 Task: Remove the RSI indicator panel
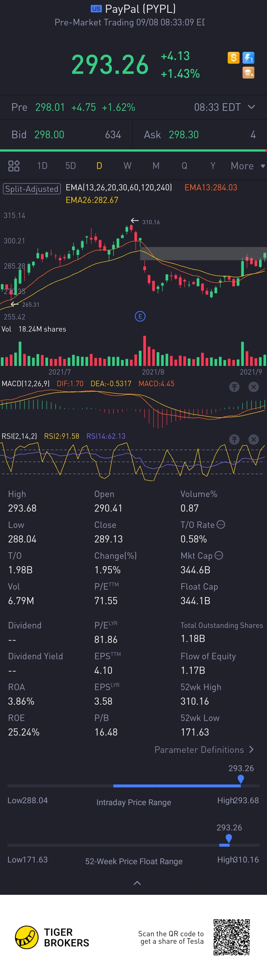[x=254, y=440]
